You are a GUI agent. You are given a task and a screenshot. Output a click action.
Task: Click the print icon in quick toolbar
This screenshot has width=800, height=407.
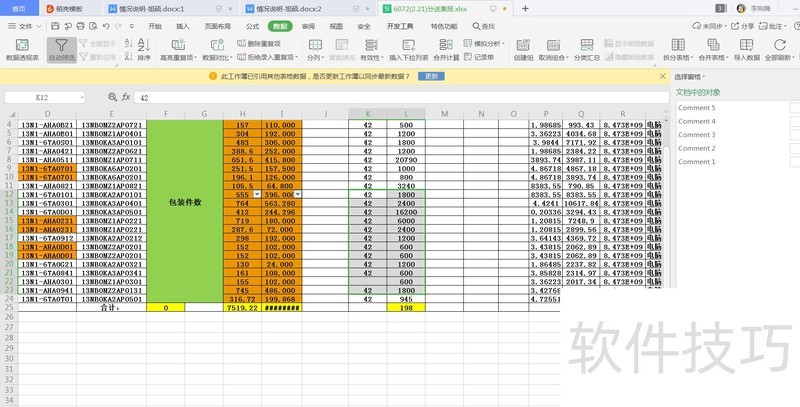click(81, 26)
